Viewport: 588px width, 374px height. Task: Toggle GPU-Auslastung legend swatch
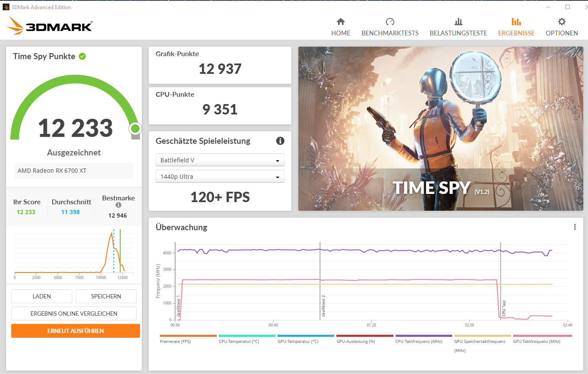click(x=365, y=336)
